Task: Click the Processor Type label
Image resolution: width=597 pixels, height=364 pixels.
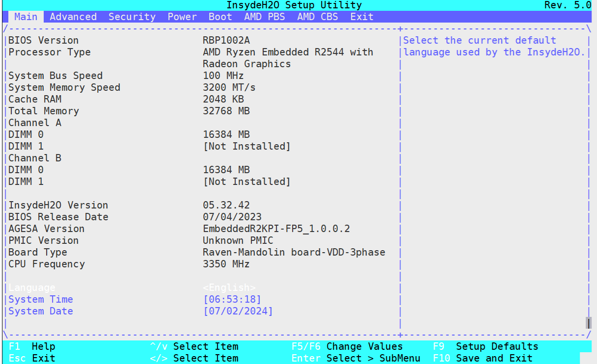Action: pyautogui.click(x=50, y=52)
